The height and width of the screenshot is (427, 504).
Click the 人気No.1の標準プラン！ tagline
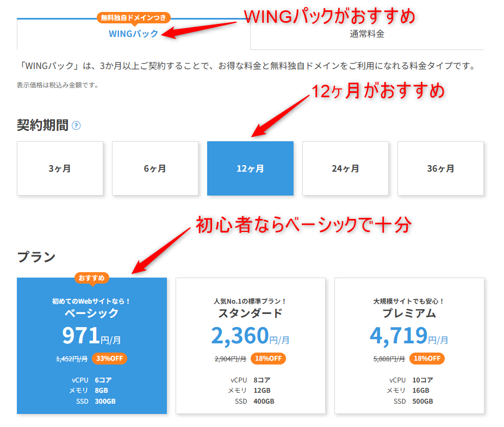[251, 301]
